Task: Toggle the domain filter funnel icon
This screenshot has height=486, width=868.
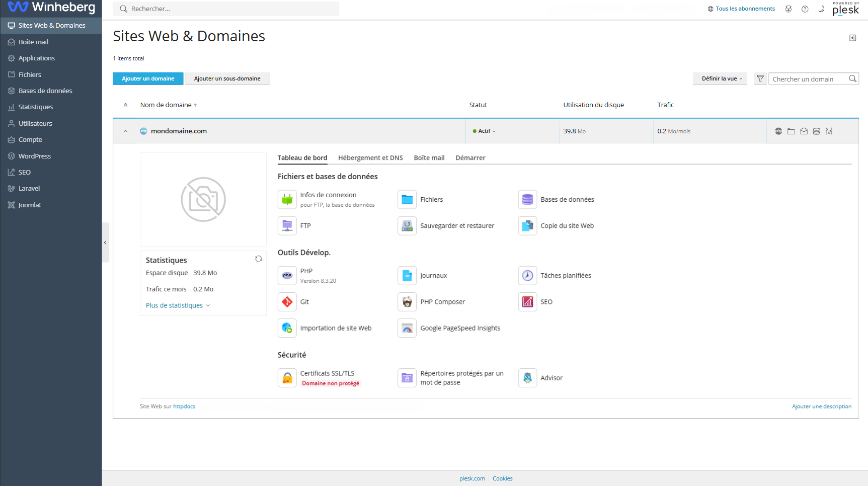Action: point(760,79)
